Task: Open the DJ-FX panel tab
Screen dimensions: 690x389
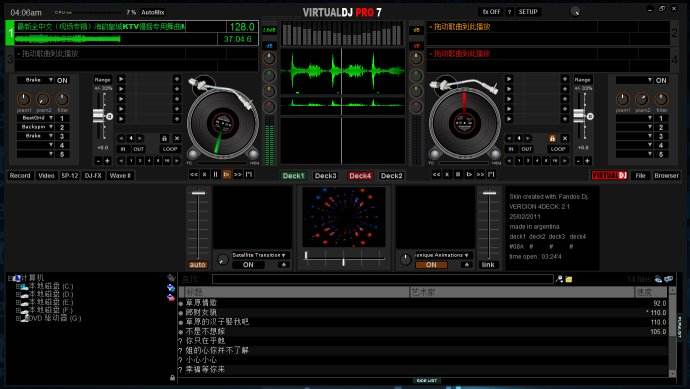Action: tap(93, 176)
